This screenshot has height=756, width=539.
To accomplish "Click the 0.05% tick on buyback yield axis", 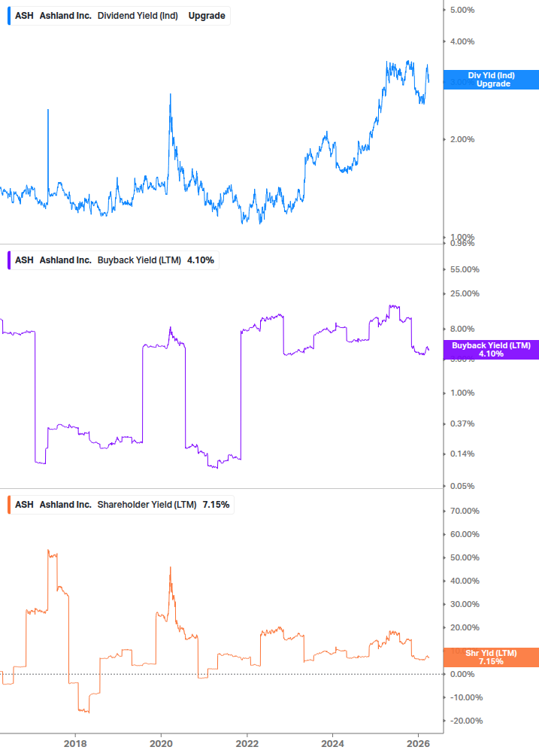I will tap(462, 486).
